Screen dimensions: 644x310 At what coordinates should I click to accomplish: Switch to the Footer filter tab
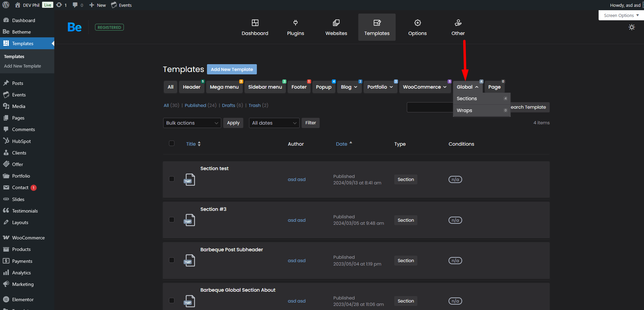click(x=299, y=87)
